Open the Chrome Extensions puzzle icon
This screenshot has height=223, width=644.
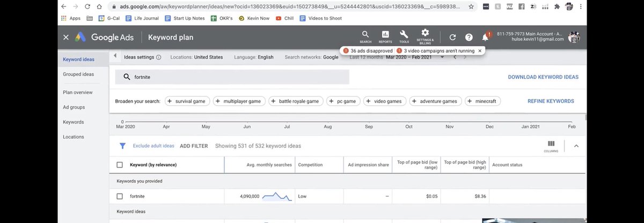point(557,7)
